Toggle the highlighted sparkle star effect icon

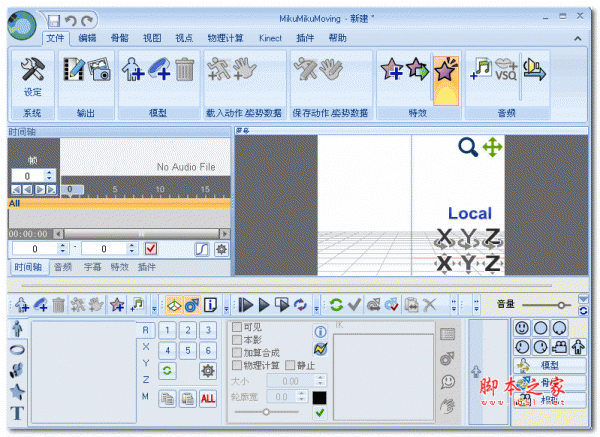pos(446,80)
